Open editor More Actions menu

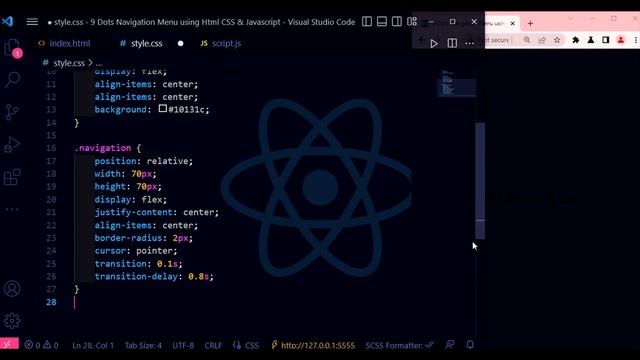(x=469, y=43)
